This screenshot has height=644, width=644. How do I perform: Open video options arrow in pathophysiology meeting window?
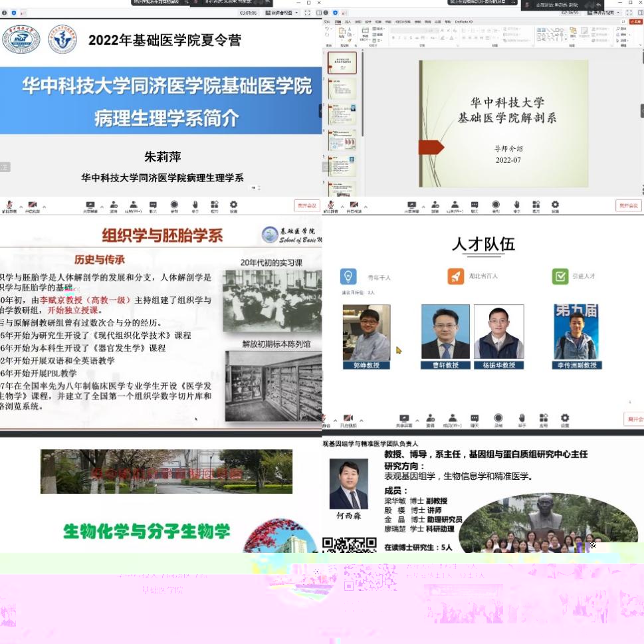pos(45,207)
